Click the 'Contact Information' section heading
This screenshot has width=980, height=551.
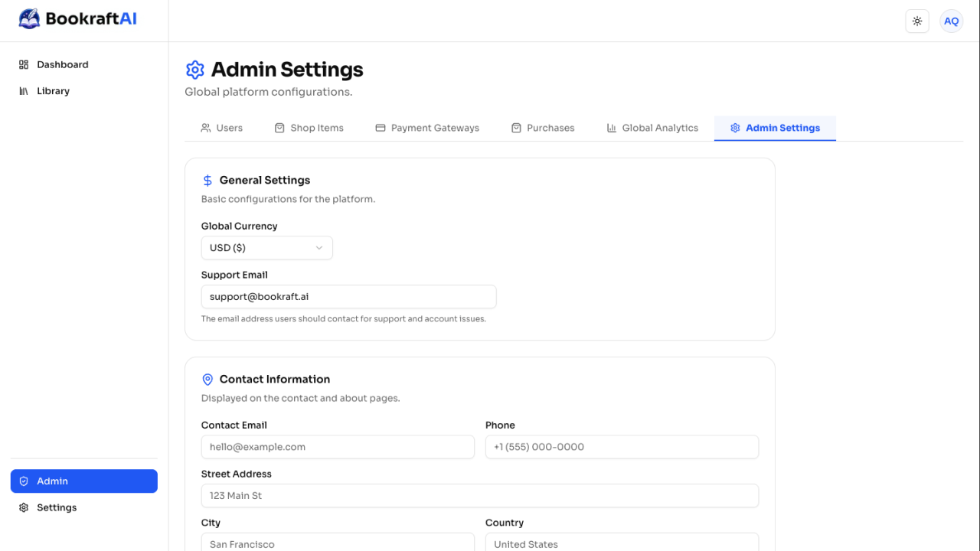275,380
